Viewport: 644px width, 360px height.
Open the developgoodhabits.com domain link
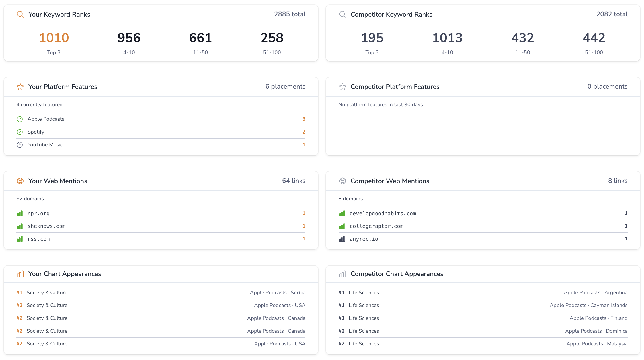(x=383, y=214)
